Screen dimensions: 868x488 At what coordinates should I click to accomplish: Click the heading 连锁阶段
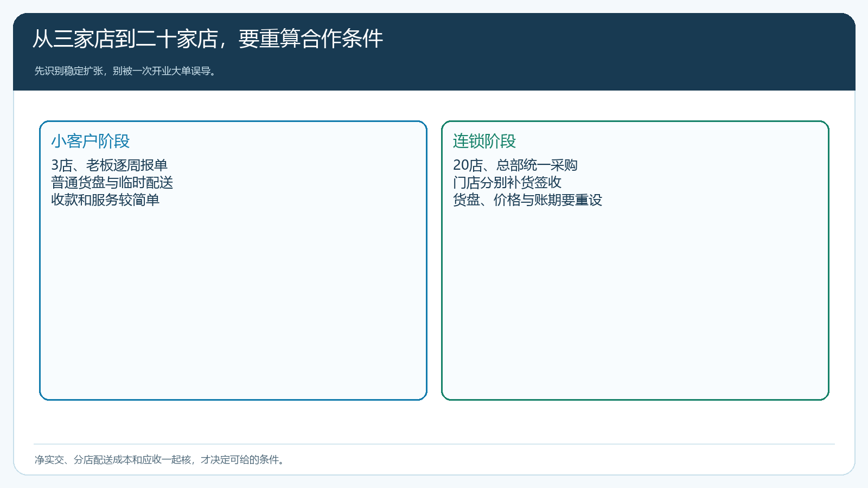[484, 141]
